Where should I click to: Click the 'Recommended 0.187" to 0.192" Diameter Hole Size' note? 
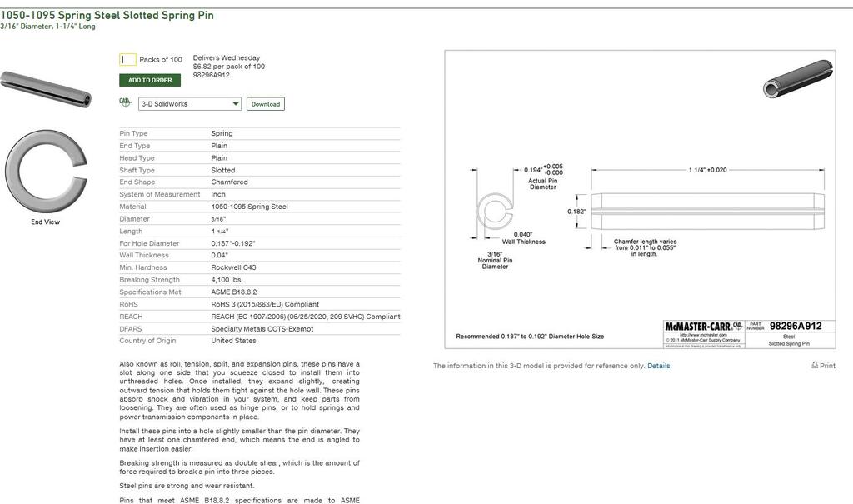point(530,337)
